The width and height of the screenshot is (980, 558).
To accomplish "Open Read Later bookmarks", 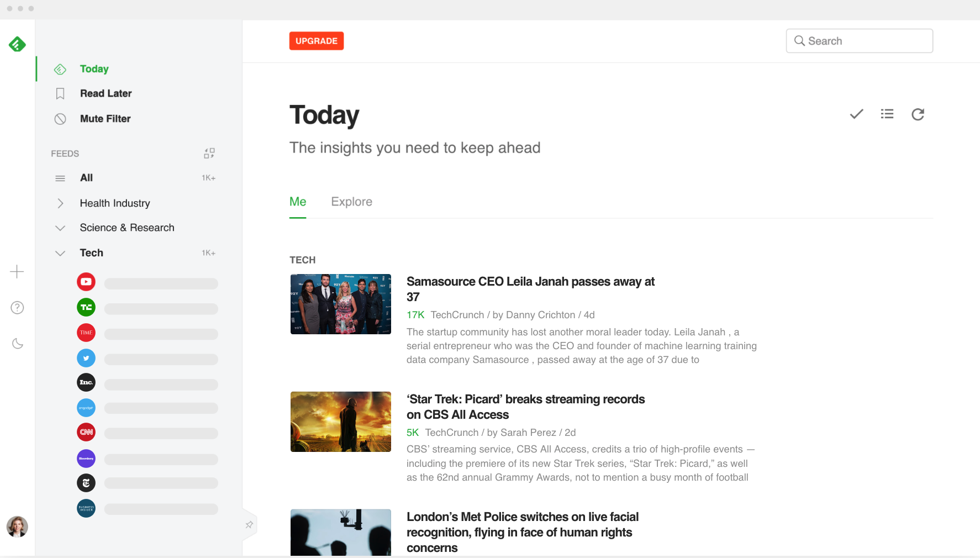I will pos(139,93).
